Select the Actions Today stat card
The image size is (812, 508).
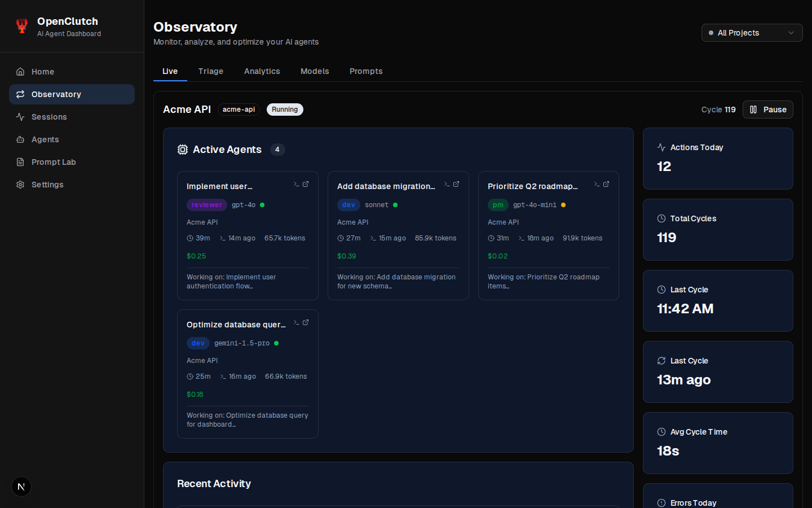(x=718, y=159)
